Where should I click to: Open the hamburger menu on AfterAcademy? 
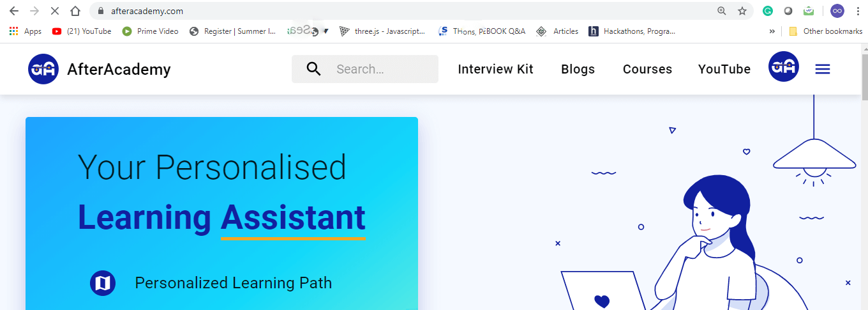coord(823,69)
